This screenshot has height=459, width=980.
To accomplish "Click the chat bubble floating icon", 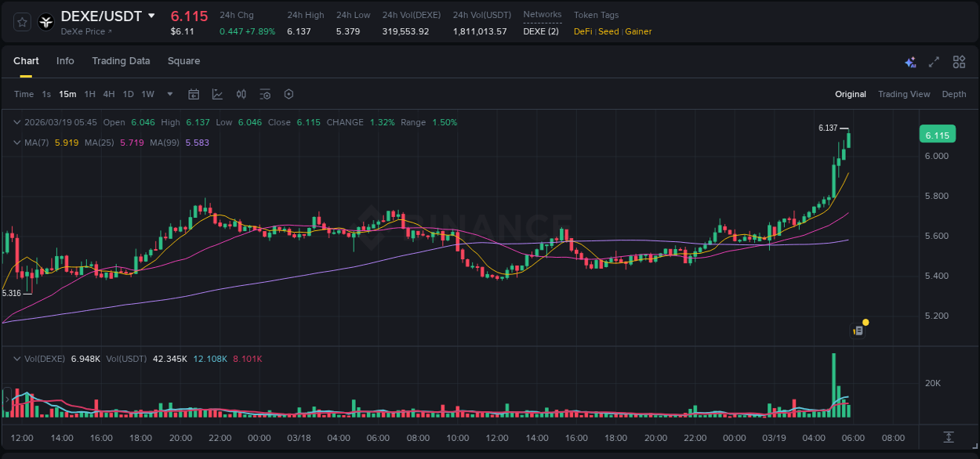I will click(x=858, y=330).
